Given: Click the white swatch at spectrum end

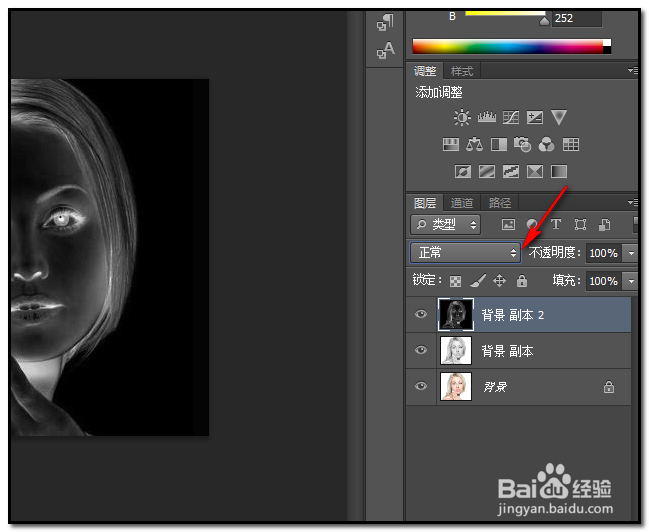Looking at the screenshot, I should (607, 43).
